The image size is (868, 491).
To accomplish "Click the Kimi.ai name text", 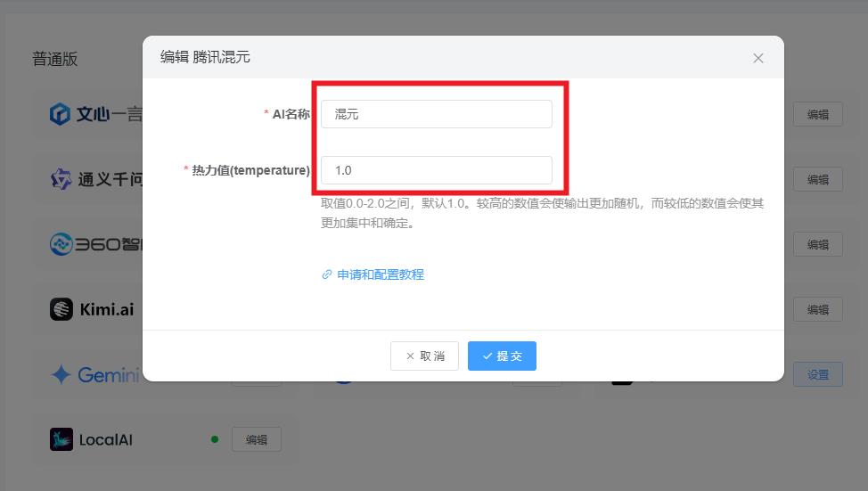I will click(107, 309).
